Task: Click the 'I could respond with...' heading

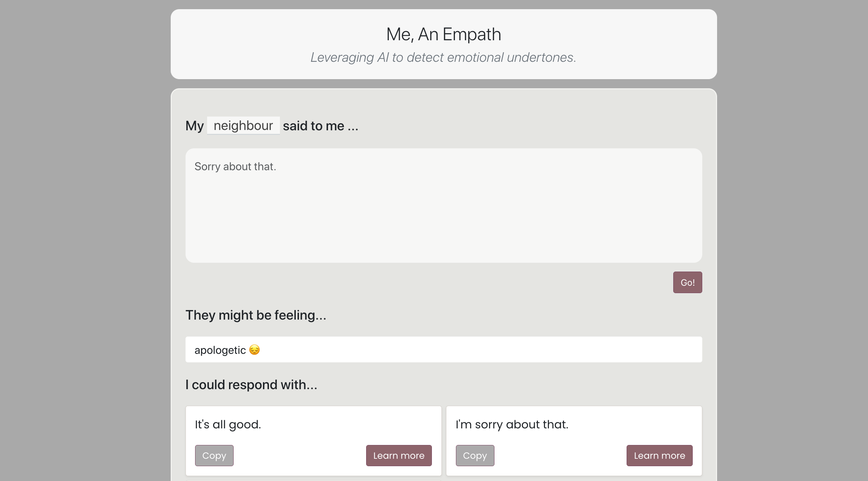Action: pyautogui.click(x=251, y=385)
